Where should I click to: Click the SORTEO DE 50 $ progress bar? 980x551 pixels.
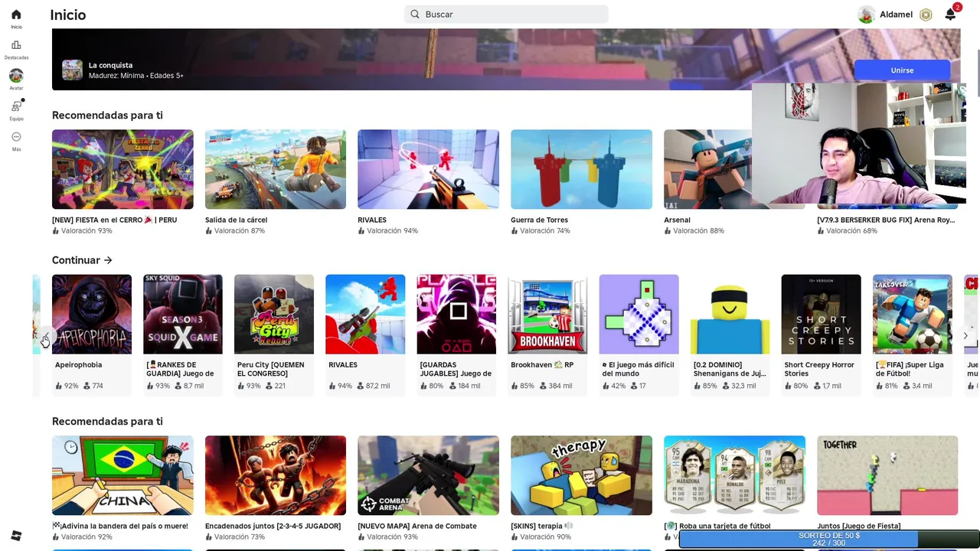(x=829, y=540)
